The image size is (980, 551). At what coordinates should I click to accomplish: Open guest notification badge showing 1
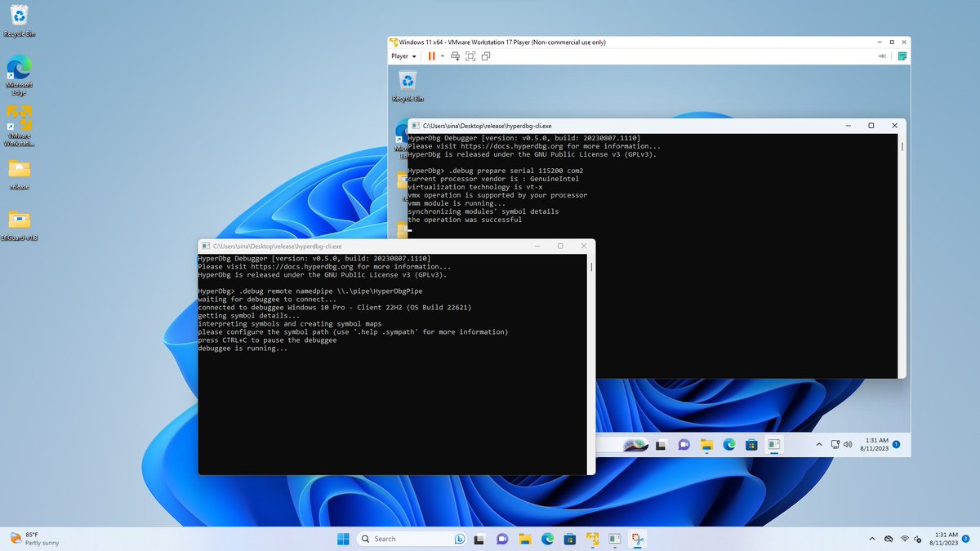click(897, 444)
